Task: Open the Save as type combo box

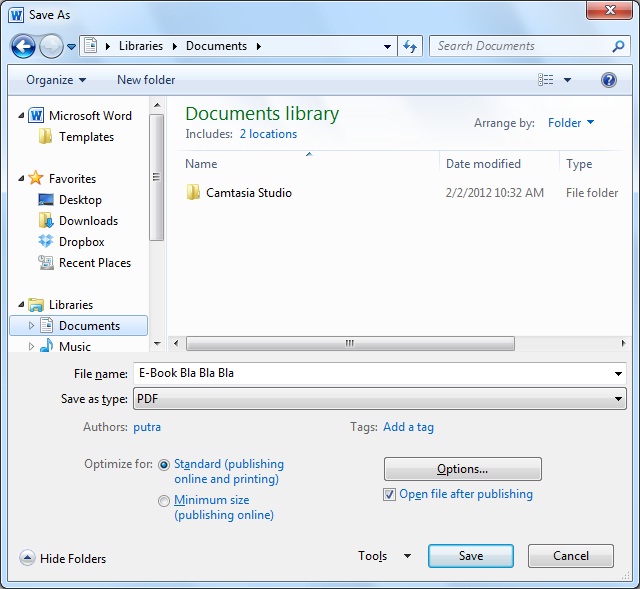Action: 380,399
